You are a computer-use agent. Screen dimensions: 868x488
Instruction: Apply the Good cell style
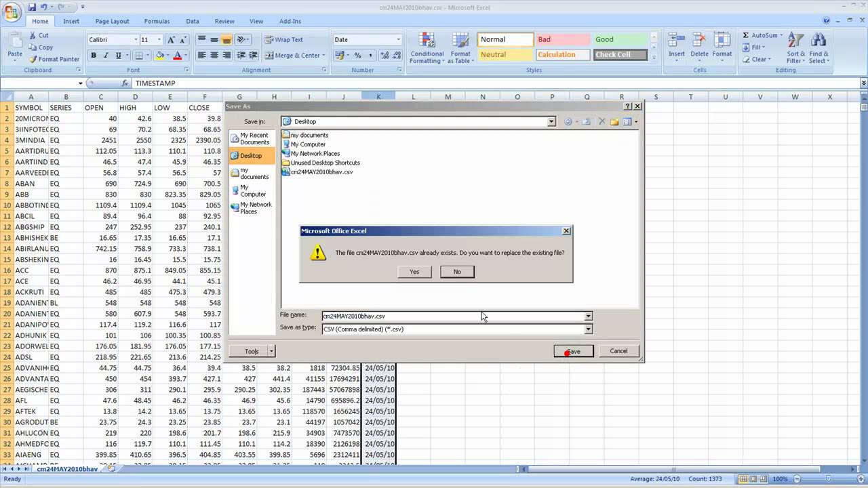pyautogui.click(x=621, y=40)
